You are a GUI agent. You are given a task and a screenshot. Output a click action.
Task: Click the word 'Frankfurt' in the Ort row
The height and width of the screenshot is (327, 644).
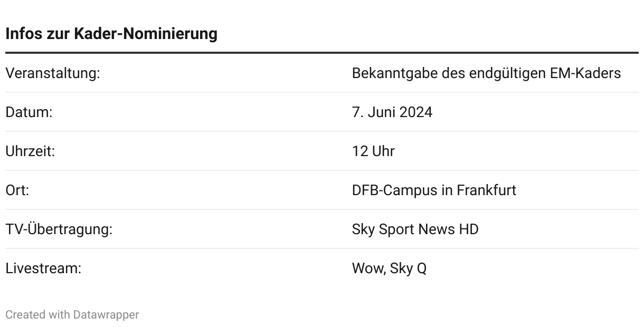pyautogui.click(x=486, y=190)
